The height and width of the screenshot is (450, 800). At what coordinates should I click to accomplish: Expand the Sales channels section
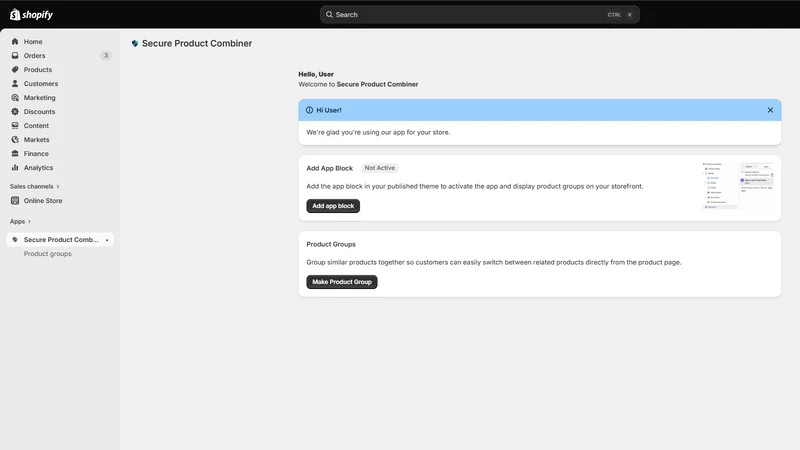35,186
